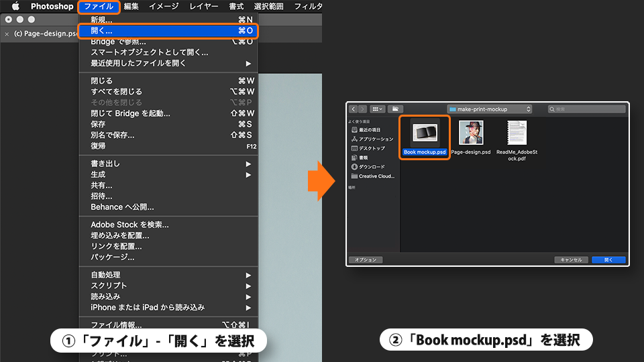The height and width of the screenshot is (362, 644).
Task: Close the Page-design.psd document tab
Action: 7,34
